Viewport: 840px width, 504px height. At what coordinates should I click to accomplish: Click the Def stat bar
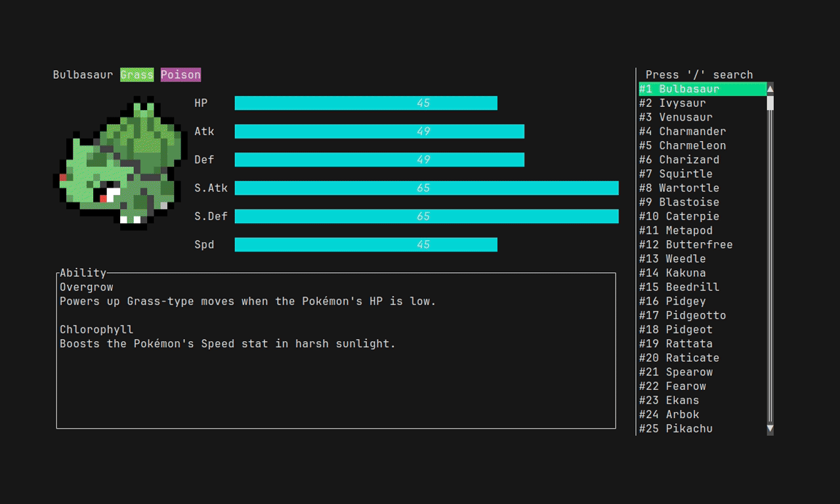tap(379, 159)
